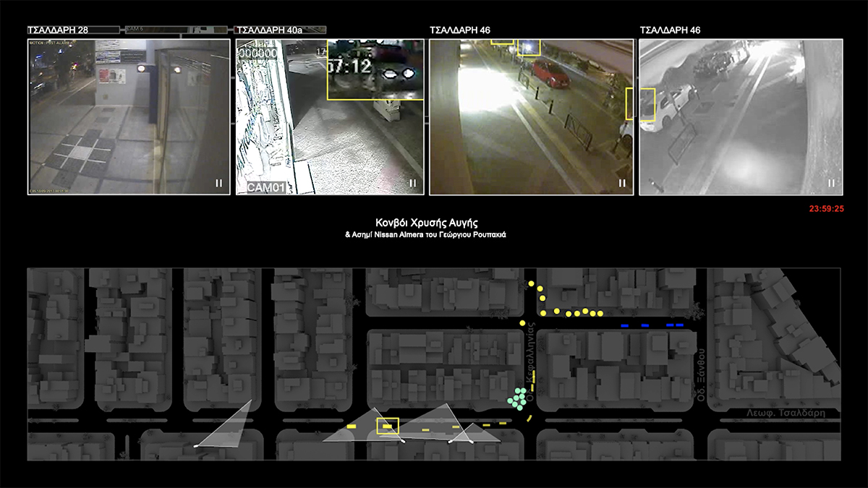Select the green dot cluster on the map
Viewport: 868px width, 488px height.
tap(517, 398)
